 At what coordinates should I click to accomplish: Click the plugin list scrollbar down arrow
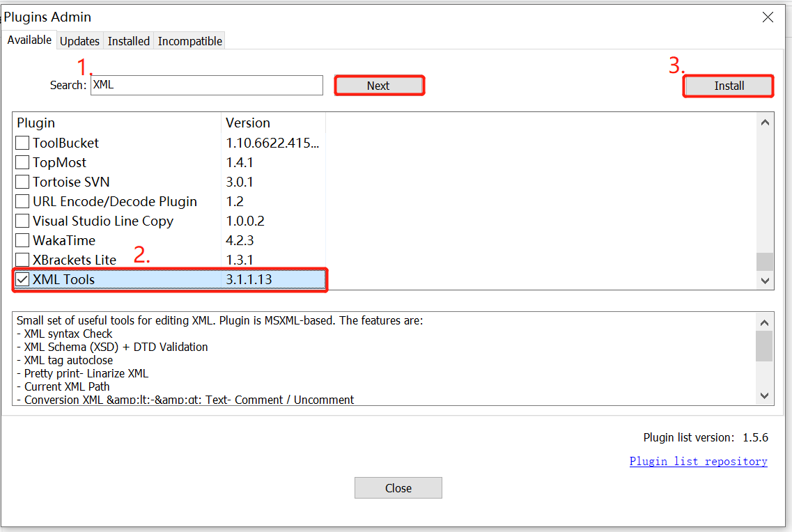click(x=764, y=280)
